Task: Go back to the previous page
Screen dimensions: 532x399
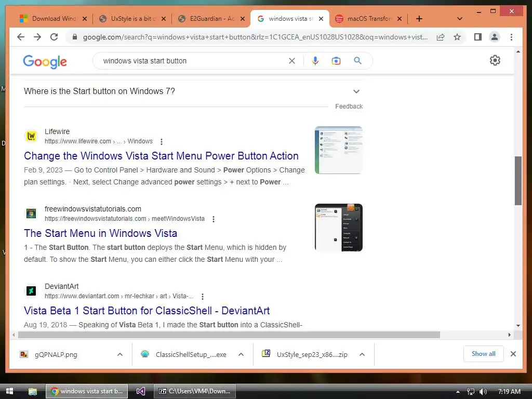Action: [21, 37]
